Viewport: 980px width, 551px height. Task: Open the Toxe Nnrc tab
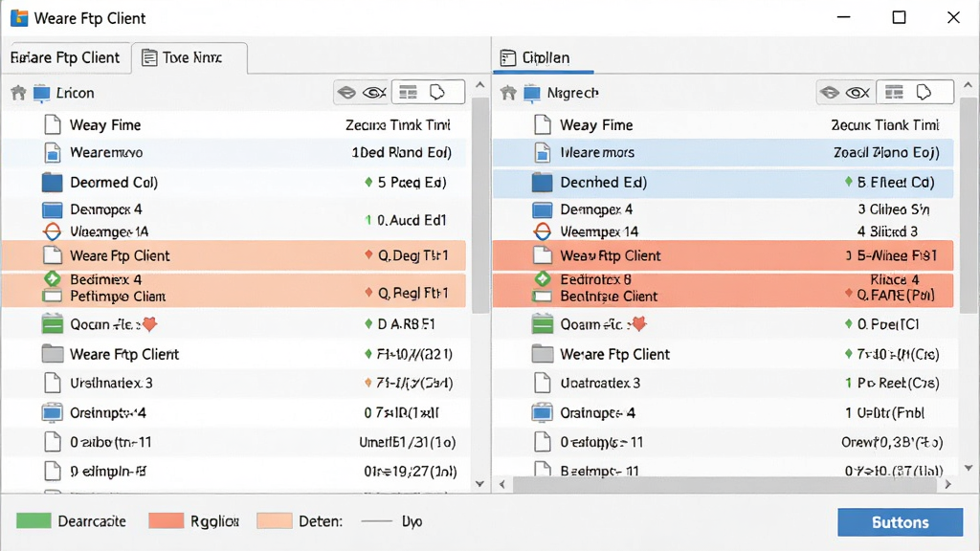click(x=189, y=57)
